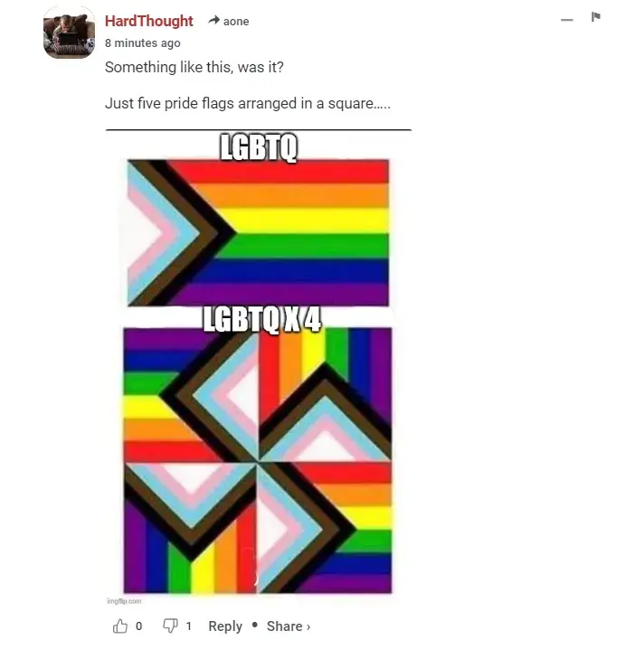Open HardThought's profile avatar
Viewport: 644px width, 649px height.
(69, 33)
